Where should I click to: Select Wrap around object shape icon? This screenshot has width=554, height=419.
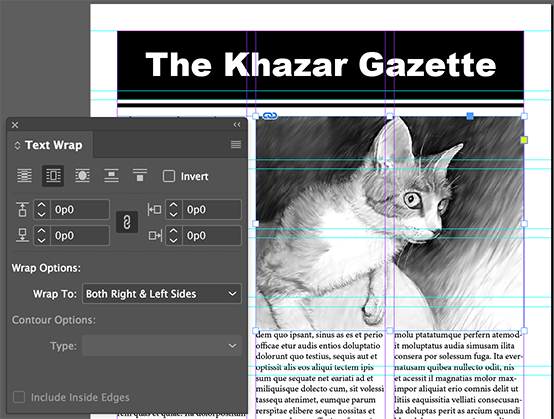click(x=82, y=176)
